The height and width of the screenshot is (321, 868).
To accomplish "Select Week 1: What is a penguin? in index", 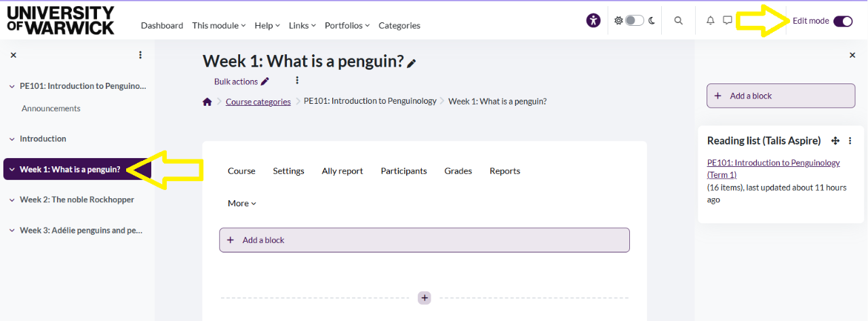I will tap(70, 169).
